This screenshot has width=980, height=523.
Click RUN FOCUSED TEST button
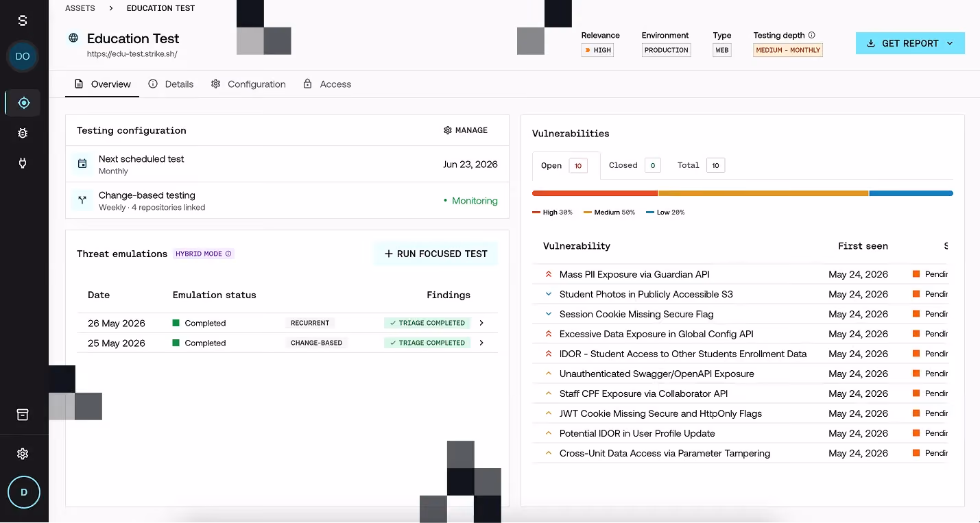coord(435,254)
